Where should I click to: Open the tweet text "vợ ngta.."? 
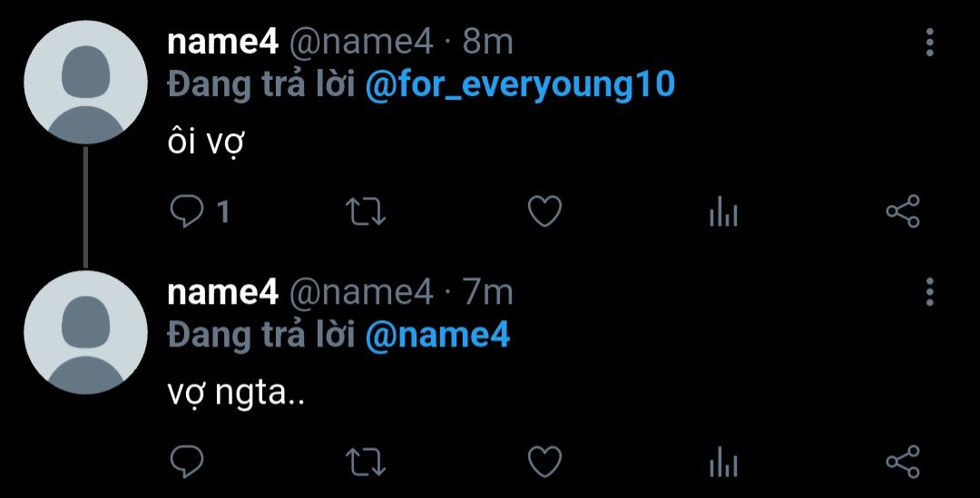(x=235, y=395)
